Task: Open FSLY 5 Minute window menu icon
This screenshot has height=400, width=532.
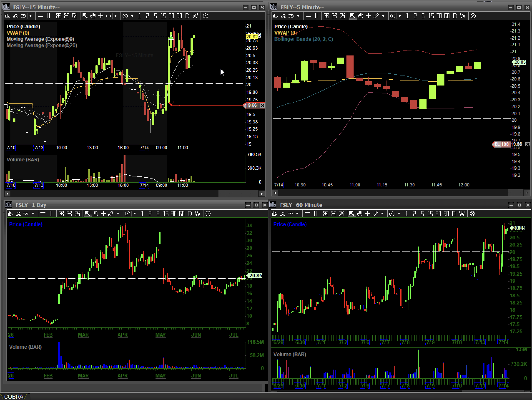Action: (x=274, y=7)
